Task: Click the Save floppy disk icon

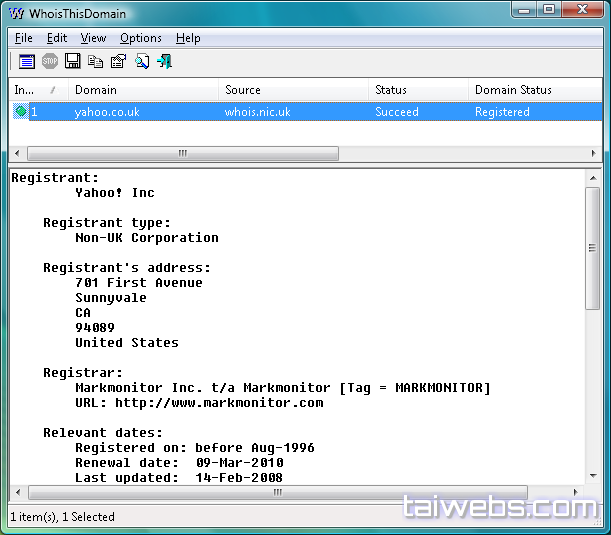Action: pyautogui.click(x=73, y=62)
